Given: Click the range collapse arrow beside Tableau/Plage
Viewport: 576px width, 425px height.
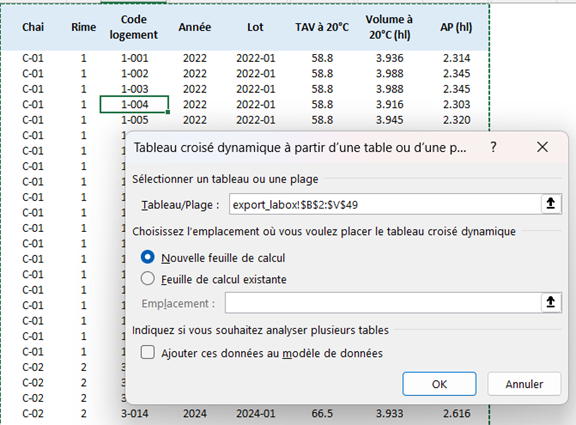Looking at the screenshot, I should (551, 204).
